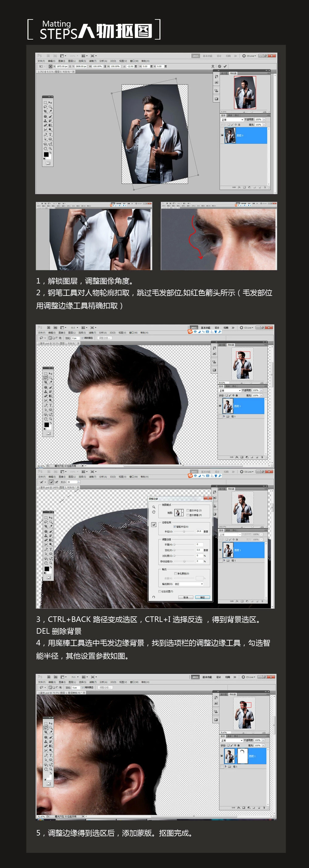Toggle eye of 图层 0 in first screenshot
Screen dimensions: 309x868
tap(222, 135)
